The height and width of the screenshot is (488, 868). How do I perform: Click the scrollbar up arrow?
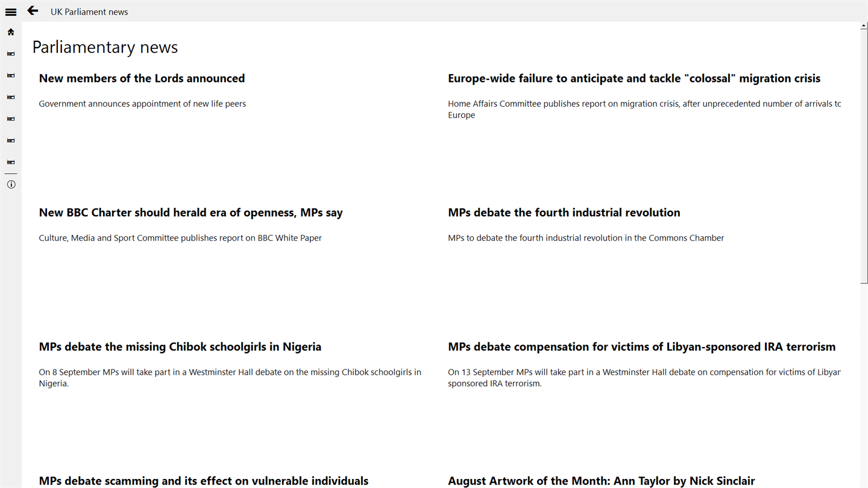(864, 27)
